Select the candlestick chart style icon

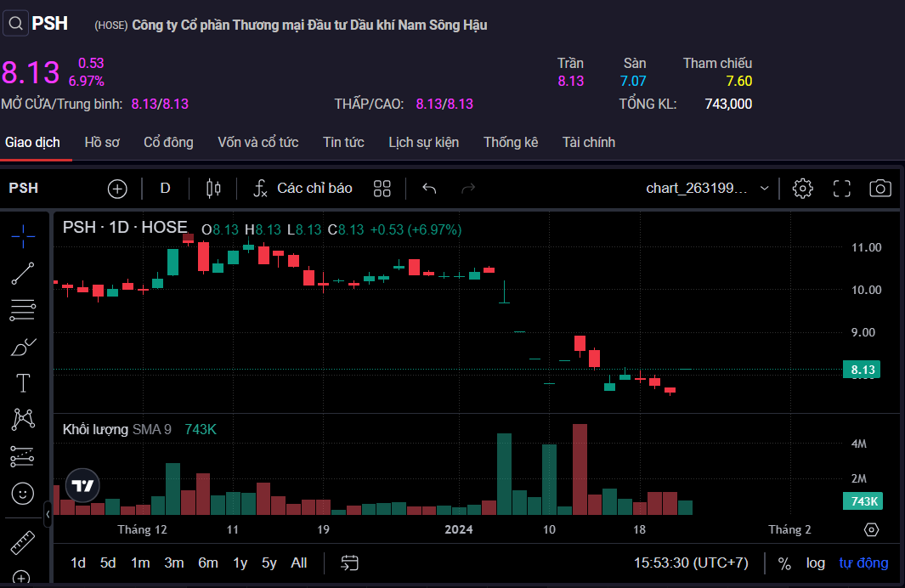tap(213, 189)
